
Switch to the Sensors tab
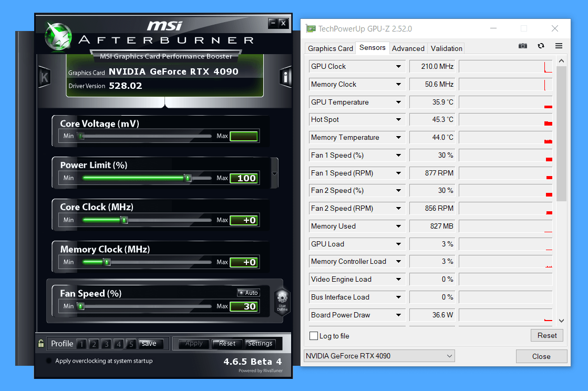pos(372,48)
